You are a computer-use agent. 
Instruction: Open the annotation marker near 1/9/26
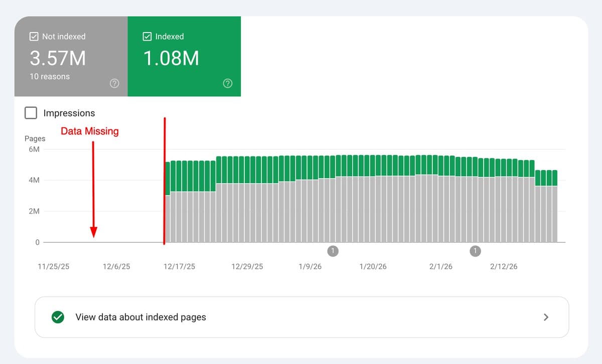[x=333, y=251]
